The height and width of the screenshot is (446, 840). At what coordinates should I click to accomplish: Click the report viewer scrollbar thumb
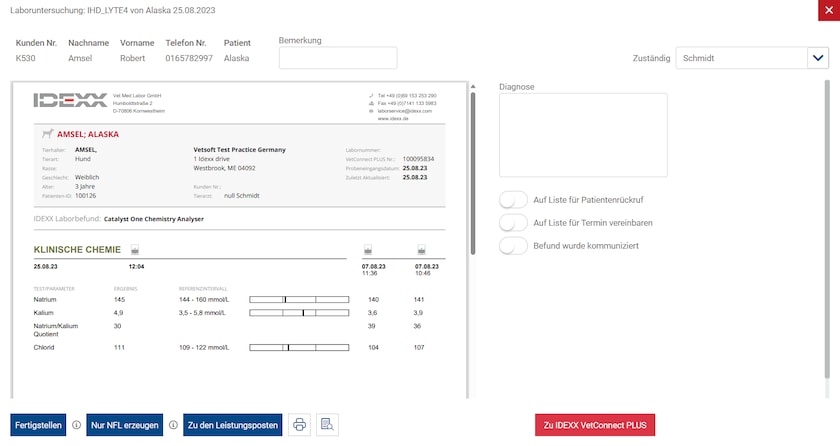coord(472,173)
